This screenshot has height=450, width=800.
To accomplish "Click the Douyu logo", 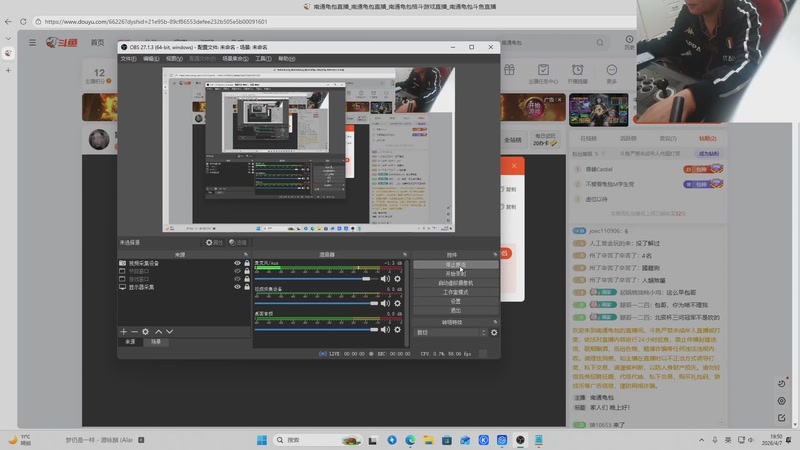I will tap(61, 42).
